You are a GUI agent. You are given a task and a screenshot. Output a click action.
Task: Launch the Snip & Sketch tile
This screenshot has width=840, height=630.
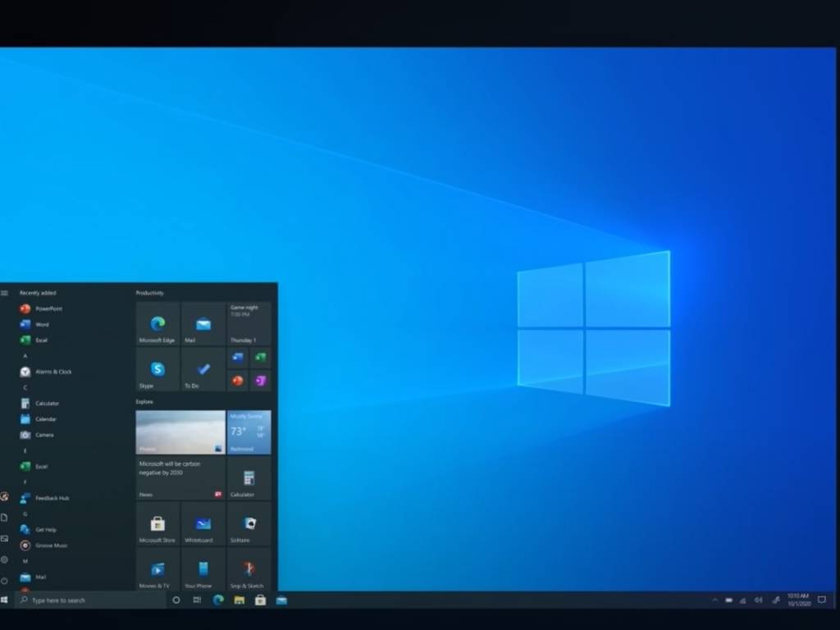(x=249, y=569)
